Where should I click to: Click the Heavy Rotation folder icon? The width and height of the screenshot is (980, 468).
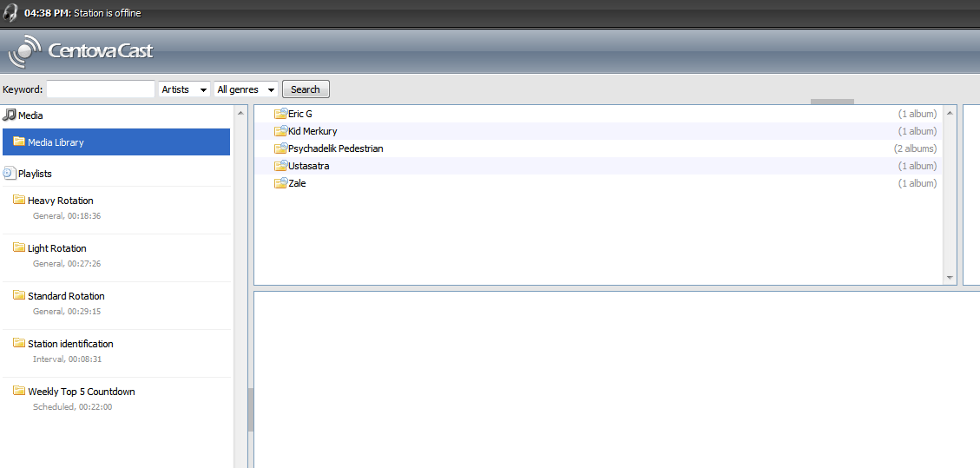[19, 200]
